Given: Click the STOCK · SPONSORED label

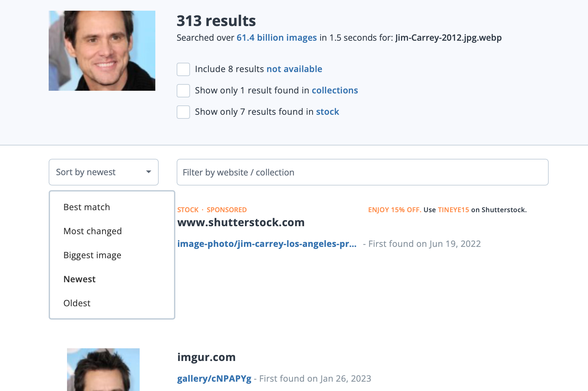Looking at the screenshot, I should coord(212,210).
